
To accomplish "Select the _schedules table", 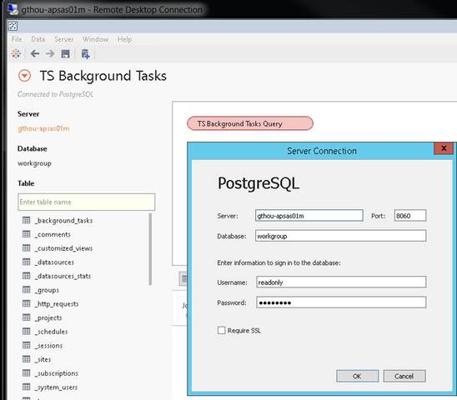I will pos(51,332).
